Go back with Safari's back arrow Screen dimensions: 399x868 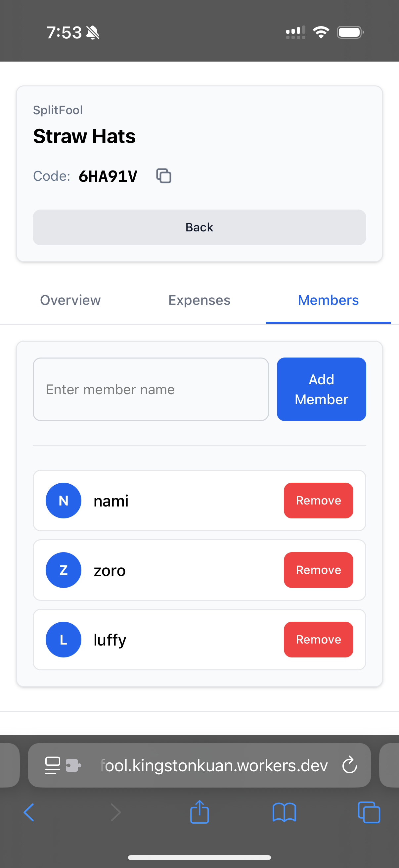[x=29, y=812]
